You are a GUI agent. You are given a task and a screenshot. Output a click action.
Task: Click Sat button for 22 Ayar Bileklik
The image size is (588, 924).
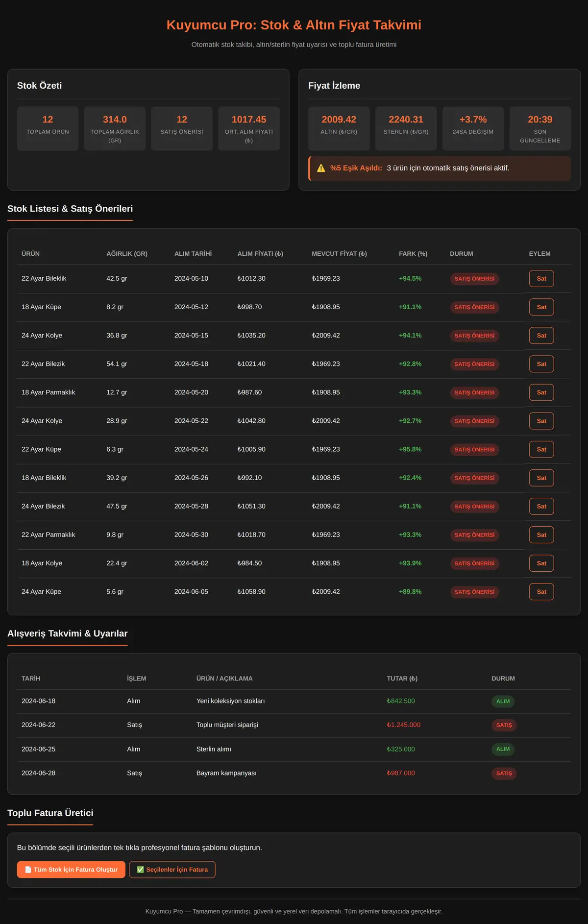pyautogui.click(x=541, y=279)
